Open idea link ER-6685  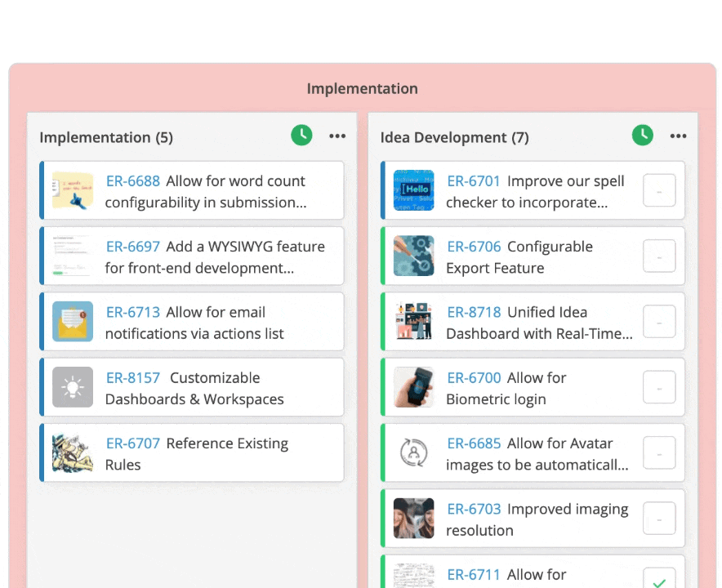474,443
